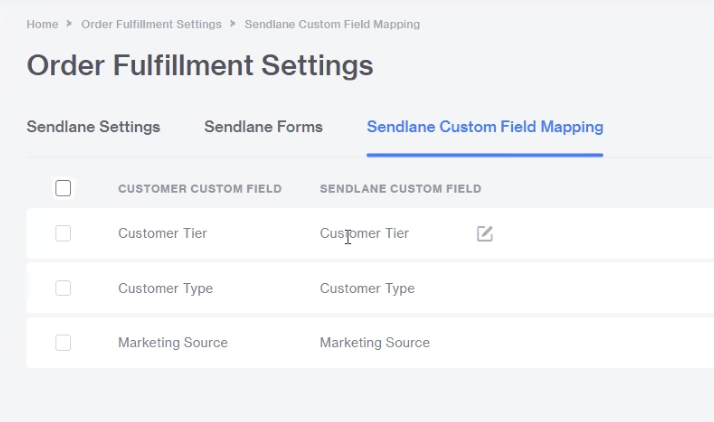Click the Sendlane Custom Field column header
Viewport: 714px width, 422px height.
[400, 188]
